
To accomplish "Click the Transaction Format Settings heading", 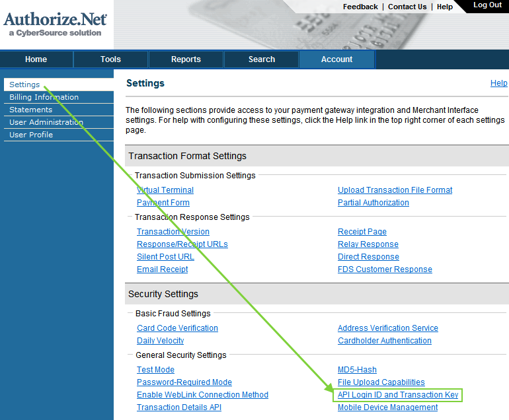I will 187,156.
